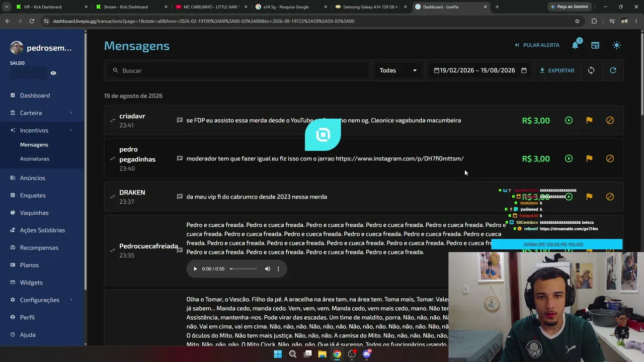Click the EXPORTAR download button
Screen dimensions: 644x362
pyautogui.click(x=557, y=70)
